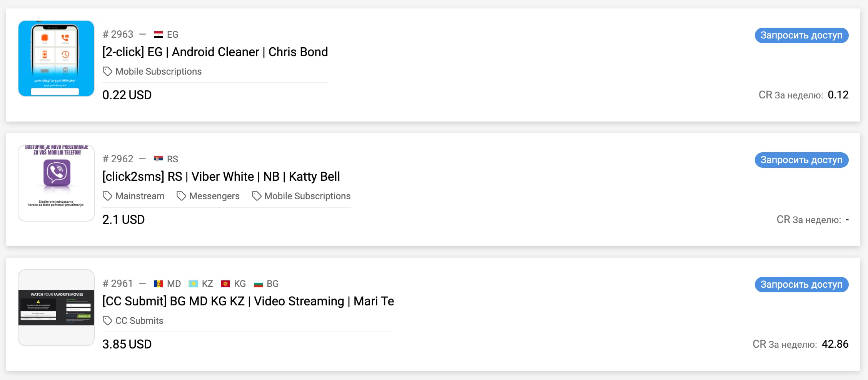
Task: Open the Viber White offer title
Action: 221,177
